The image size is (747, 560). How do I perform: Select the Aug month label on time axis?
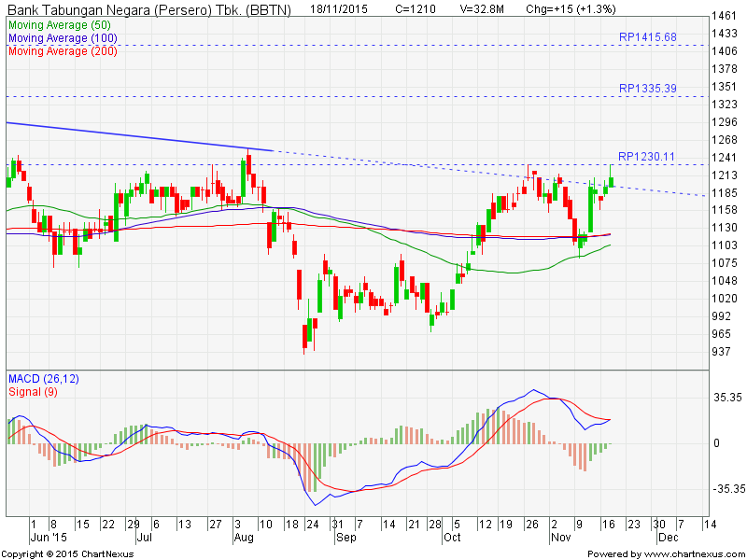245,539
